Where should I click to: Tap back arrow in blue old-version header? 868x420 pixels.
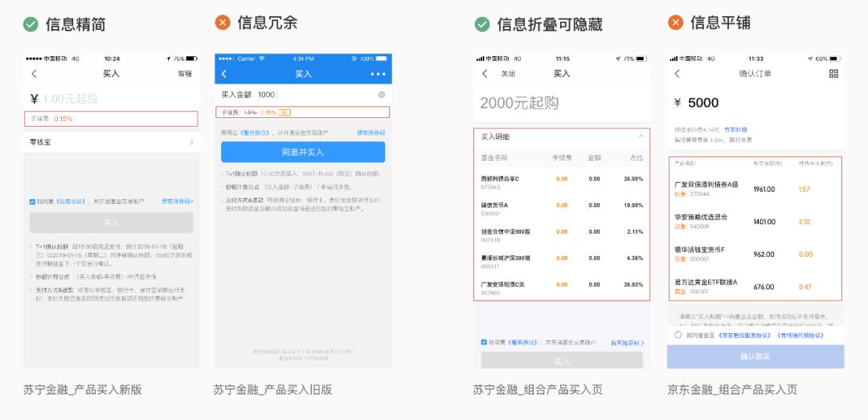[x=223, y=74]
